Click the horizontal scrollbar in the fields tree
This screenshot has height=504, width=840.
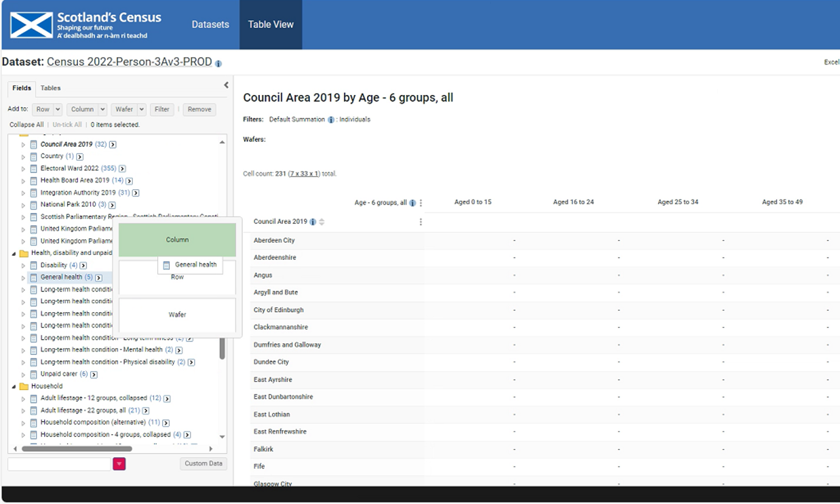point(77,449)
